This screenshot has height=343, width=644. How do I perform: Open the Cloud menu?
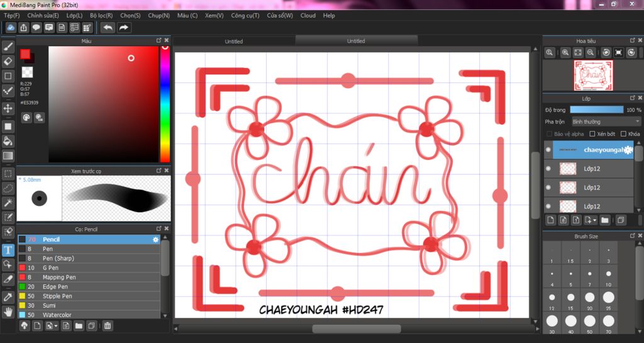308,15
